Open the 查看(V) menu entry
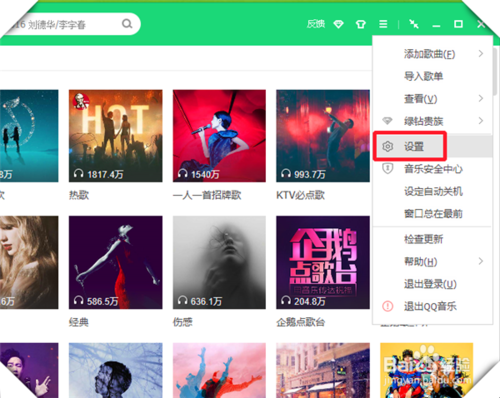This screenshot has height=398, width=500. click(x=432, y=99)
